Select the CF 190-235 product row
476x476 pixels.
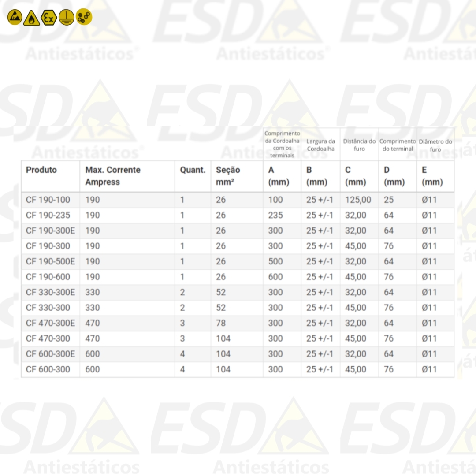48,216
